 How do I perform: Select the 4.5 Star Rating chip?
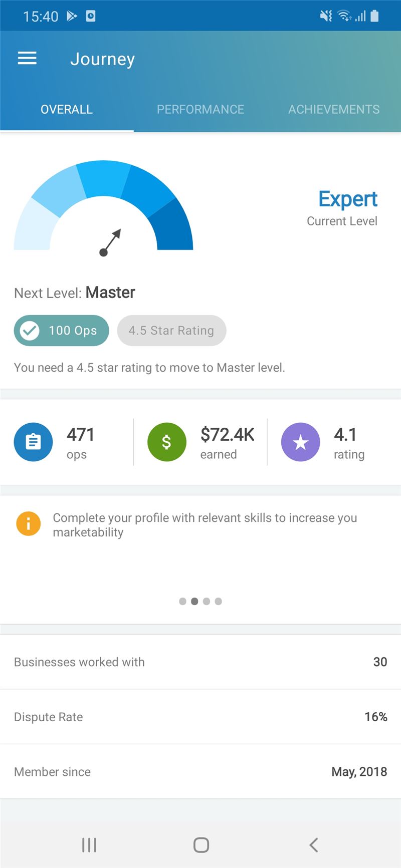click(x=171, y=331)
